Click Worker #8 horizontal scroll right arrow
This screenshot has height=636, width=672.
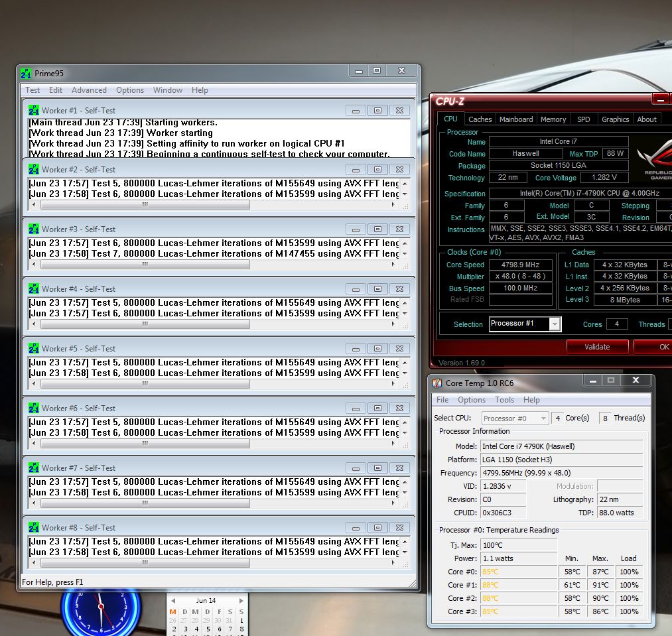click(x=393, y=562)
